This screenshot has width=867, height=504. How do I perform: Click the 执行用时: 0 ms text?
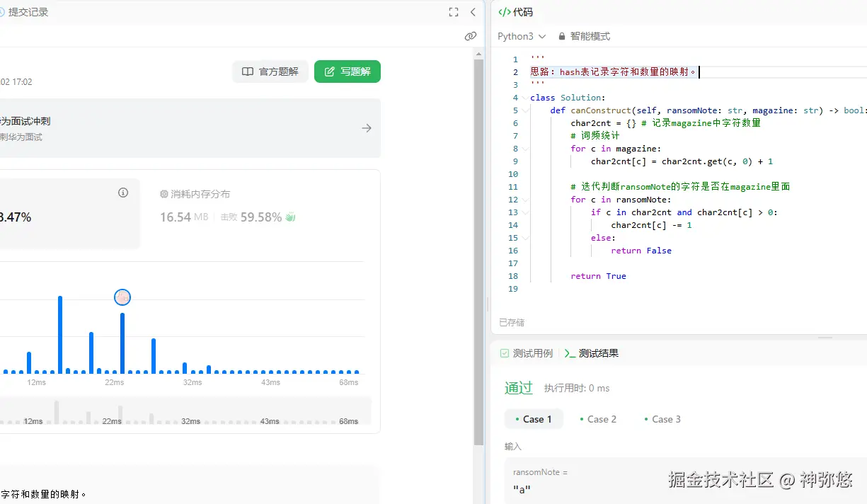point(577,388)
